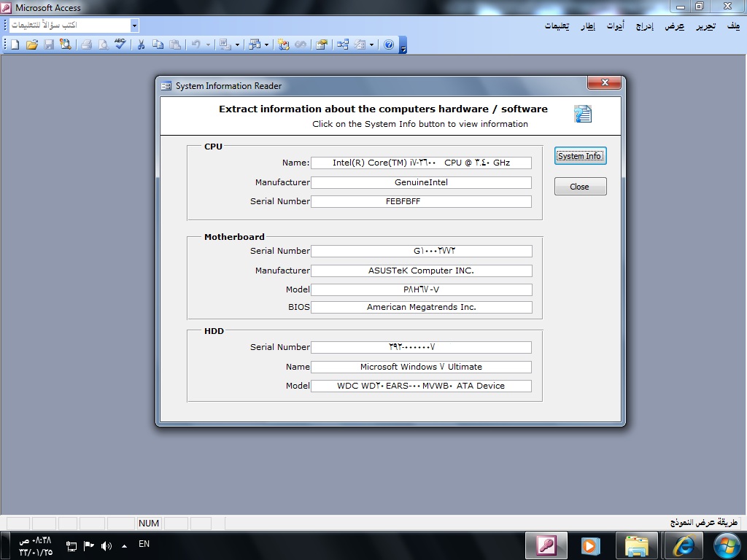Close the System Information Reader dialog with X
Viewport: 747px width, 560px height.
point(605,82)
